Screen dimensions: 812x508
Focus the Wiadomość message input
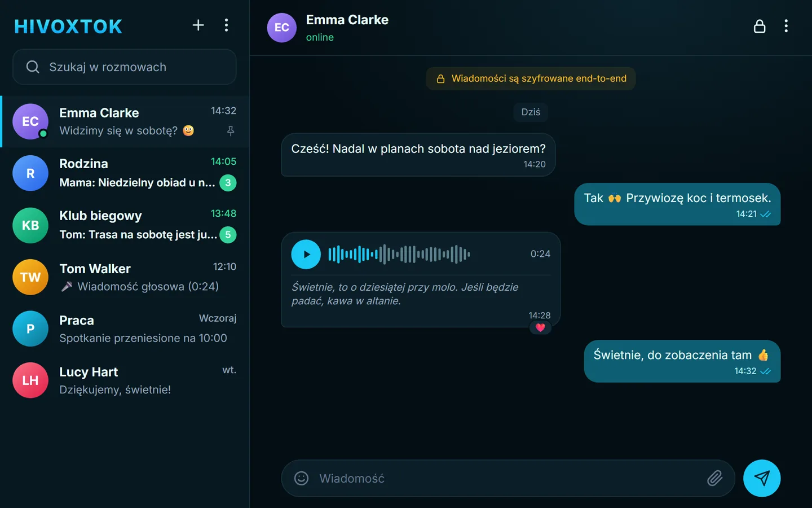[x=507, y=478]
